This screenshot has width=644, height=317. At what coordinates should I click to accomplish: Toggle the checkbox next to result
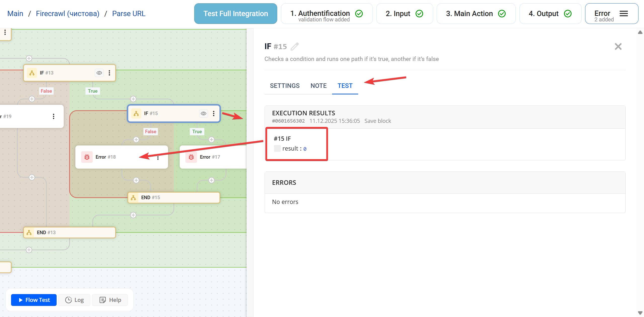tap(277, 149)
